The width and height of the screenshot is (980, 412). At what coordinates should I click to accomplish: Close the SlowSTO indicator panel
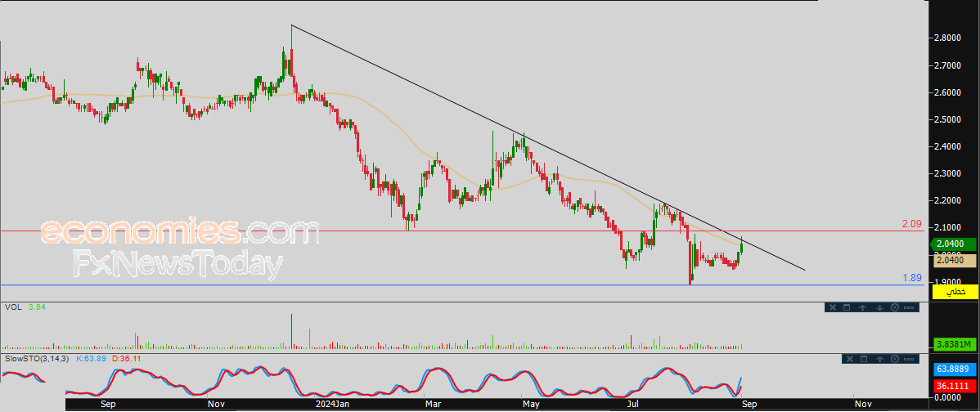(x=848, y=358)
